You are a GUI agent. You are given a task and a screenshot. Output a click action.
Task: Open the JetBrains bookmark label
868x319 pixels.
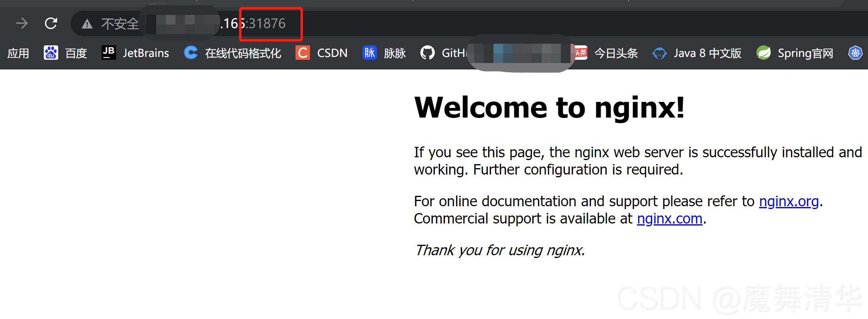(146, 53)
